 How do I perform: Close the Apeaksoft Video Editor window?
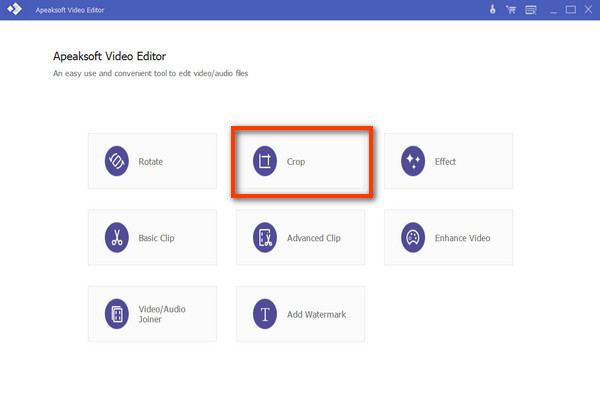click(x=589, y=9)
